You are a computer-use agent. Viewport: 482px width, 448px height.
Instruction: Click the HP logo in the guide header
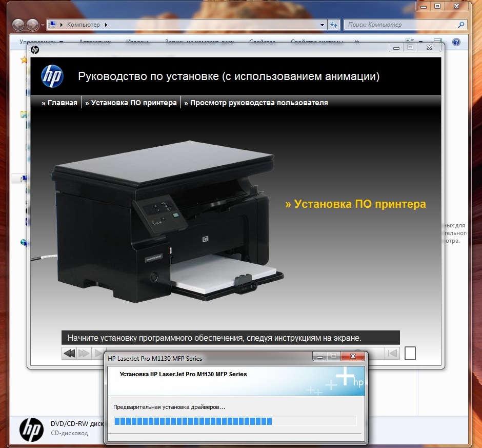pyautogui.click(x=52, y=77)
